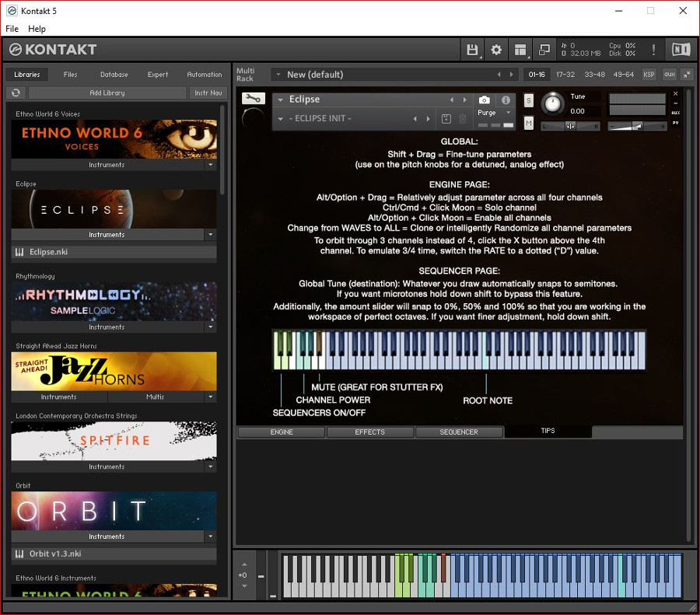Click the exclamation panic button

click(x=653, y=50)
